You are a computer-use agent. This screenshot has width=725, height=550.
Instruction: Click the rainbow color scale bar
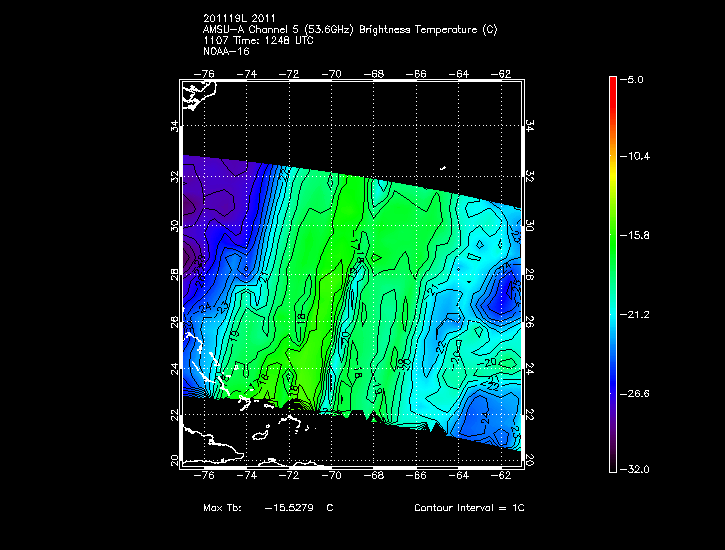click(x=613, y=275)
